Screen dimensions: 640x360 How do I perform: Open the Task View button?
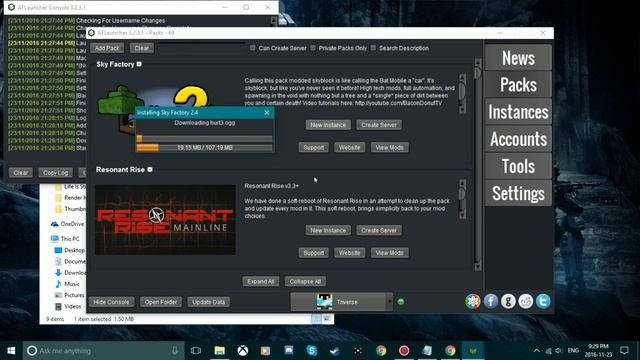pos(196,351)
